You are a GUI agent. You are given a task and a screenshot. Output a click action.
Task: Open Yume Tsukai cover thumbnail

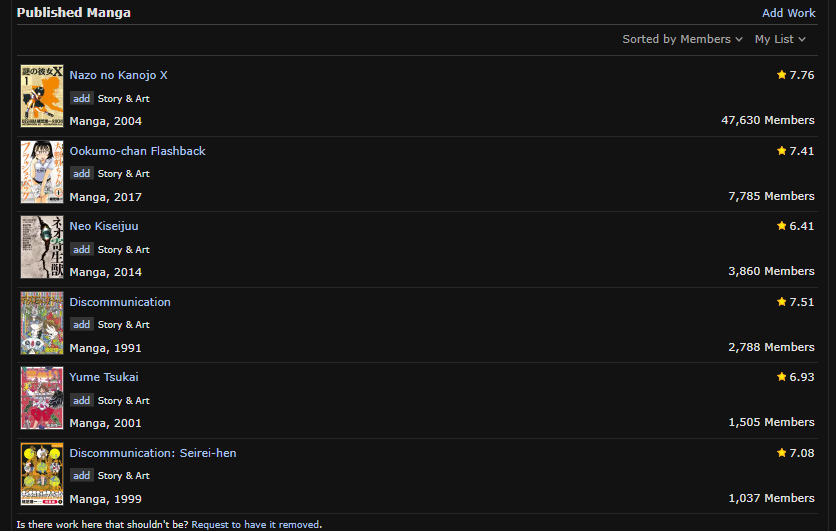point(42,398)
